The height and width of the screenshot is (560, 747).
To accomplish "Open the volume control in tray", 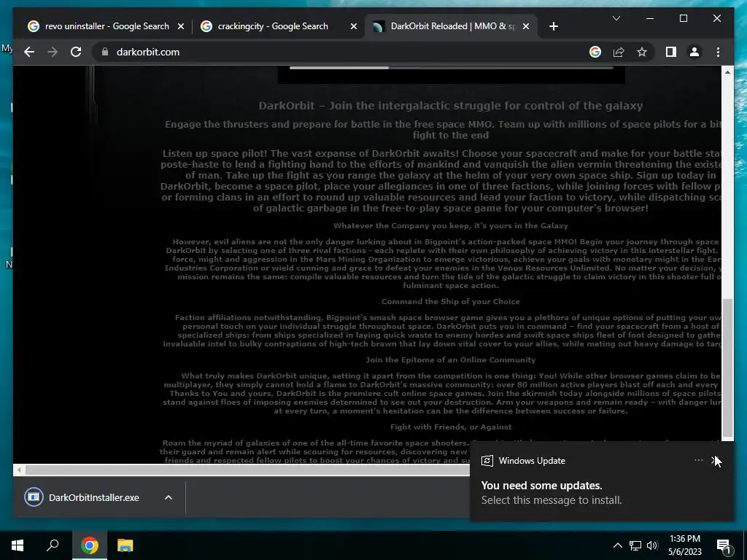I will pyautogui.click(x=652, y=545).
